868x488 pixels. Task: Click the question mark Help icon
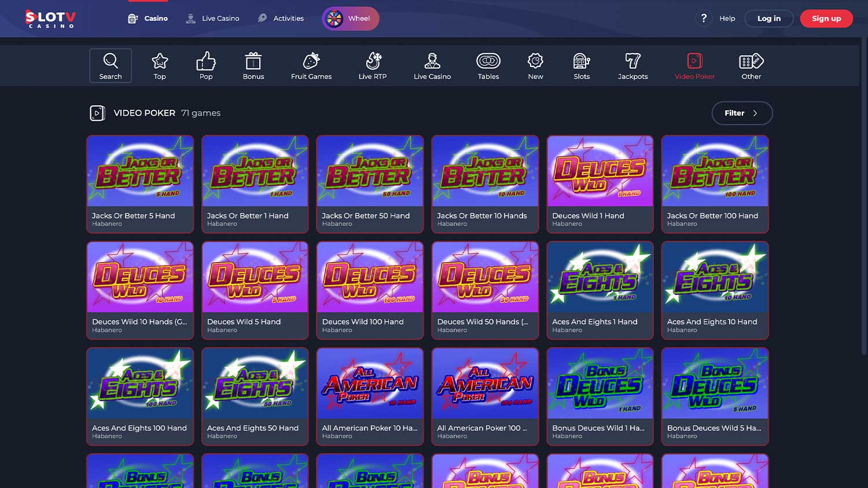click(x=704, y=19)
